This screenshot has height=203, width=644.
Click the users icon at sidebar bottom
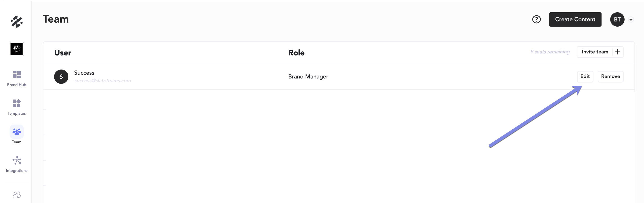[17, 195]
